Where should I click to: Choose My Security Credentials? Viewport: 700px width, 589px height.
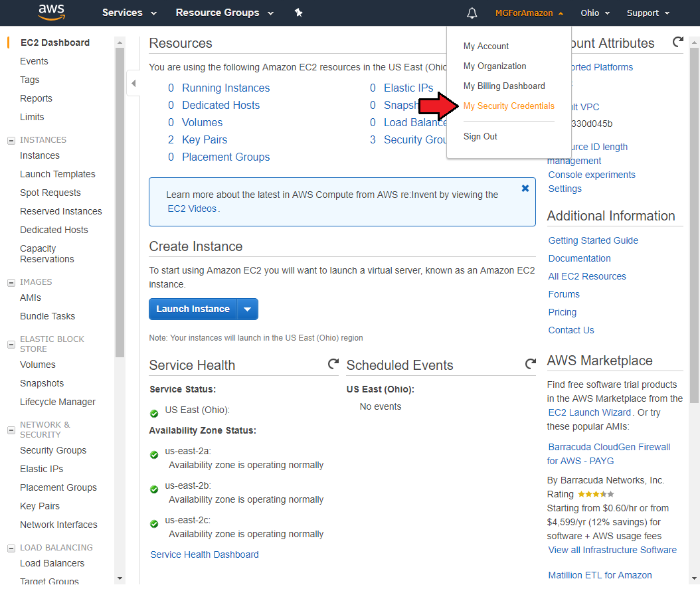[509, 106]
